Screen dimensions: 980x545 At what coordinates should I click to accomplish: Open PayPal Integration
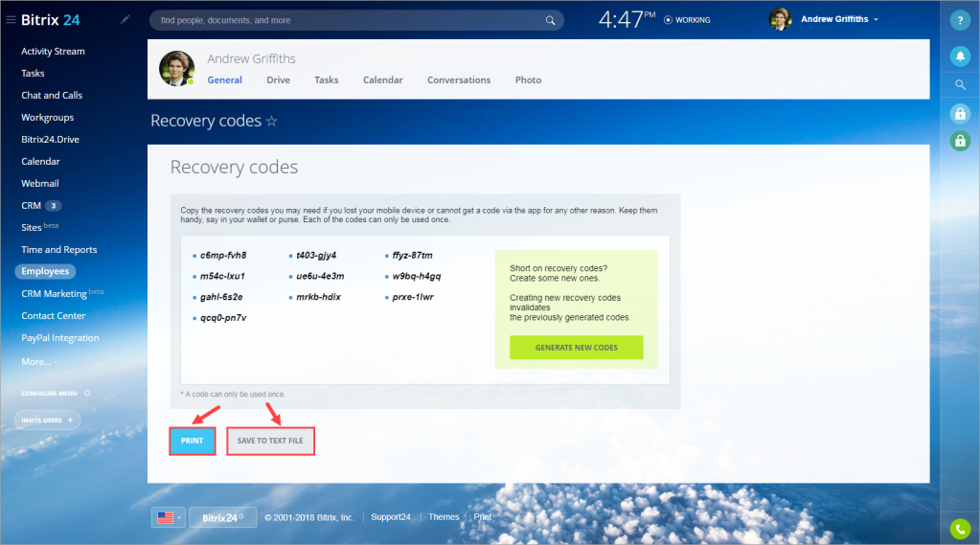pyautogui.click(x=60, y=337)
